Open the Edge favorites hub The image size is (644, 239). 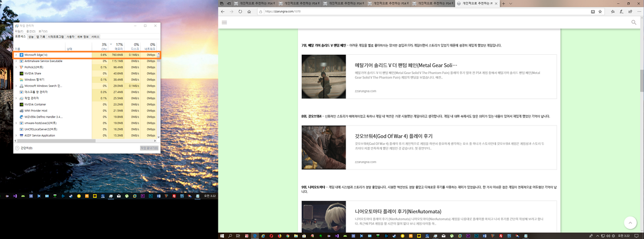(612, 12)
